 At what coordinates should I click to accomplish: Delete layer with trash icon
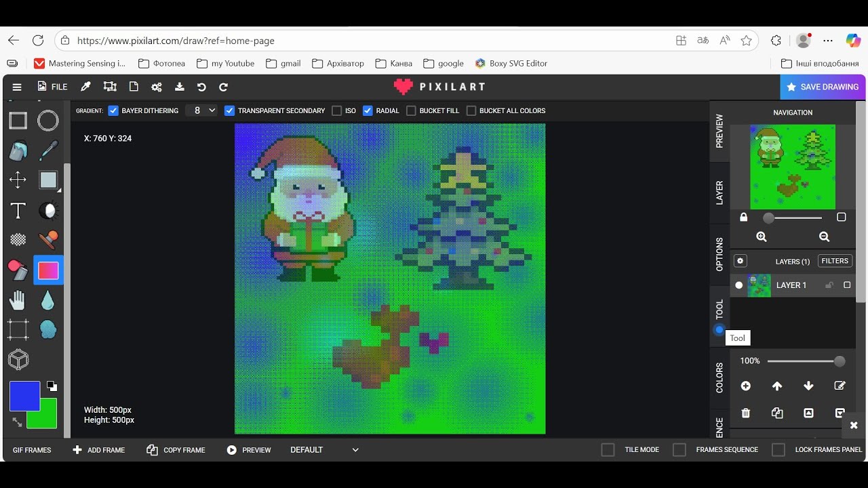coord(746,413)
